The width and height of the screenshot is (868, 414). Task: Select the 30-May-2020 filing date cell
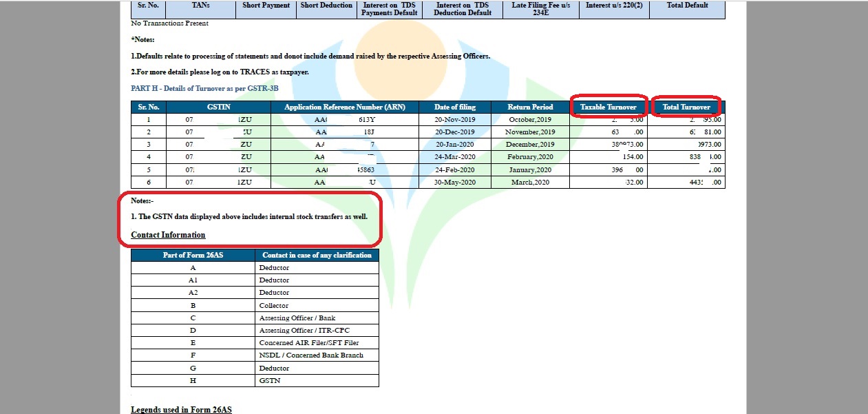[x=454, y=183]
